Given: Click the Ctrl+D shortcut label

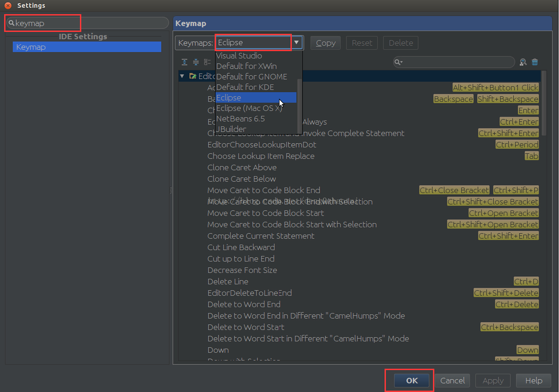Looking at the screenshot, I should (526, 282).
